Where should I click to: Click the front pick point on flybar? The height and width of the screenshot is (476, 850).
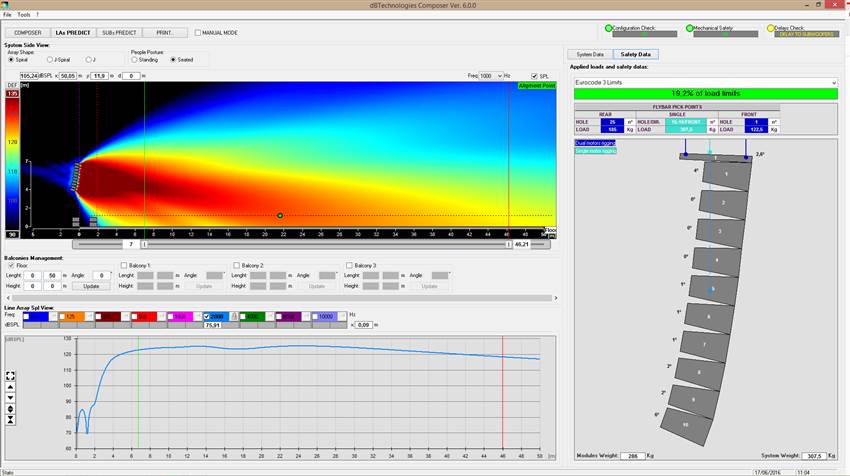(746, 157)
